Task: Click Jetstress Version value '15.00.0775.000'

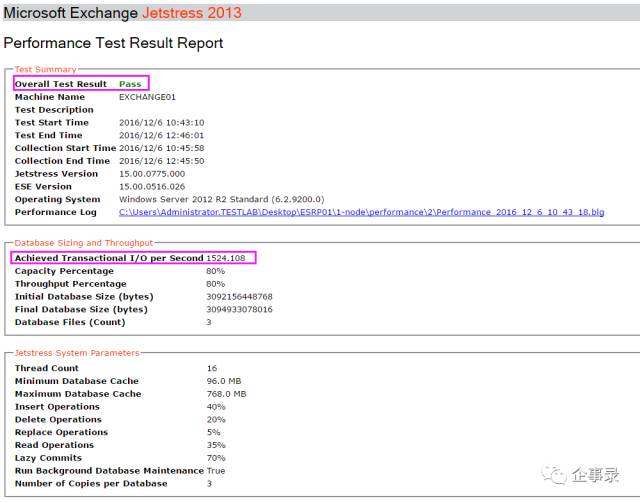Action: pos(152,174)
